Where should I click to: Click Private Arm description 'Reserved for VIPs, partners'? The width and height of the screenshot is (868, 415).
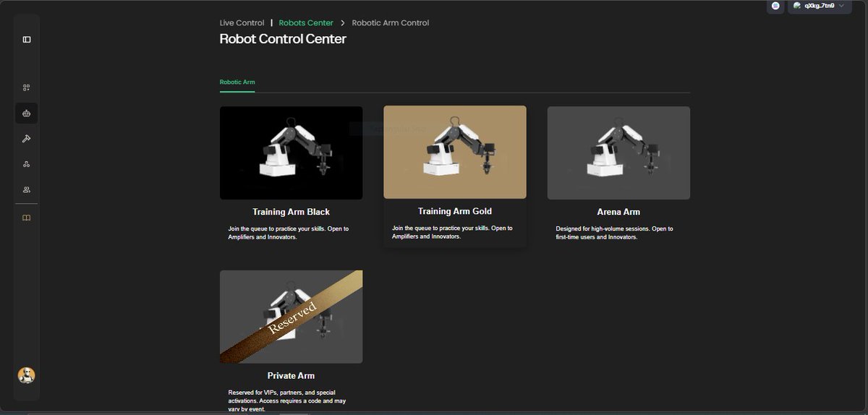288,401
